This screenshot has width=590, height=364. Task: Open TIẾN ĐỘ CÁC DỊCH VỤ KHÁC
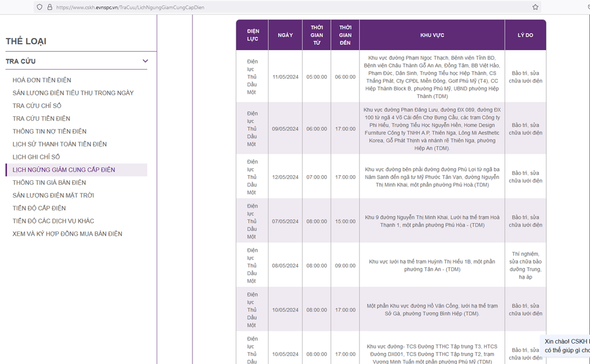click(x=54, y=221)
